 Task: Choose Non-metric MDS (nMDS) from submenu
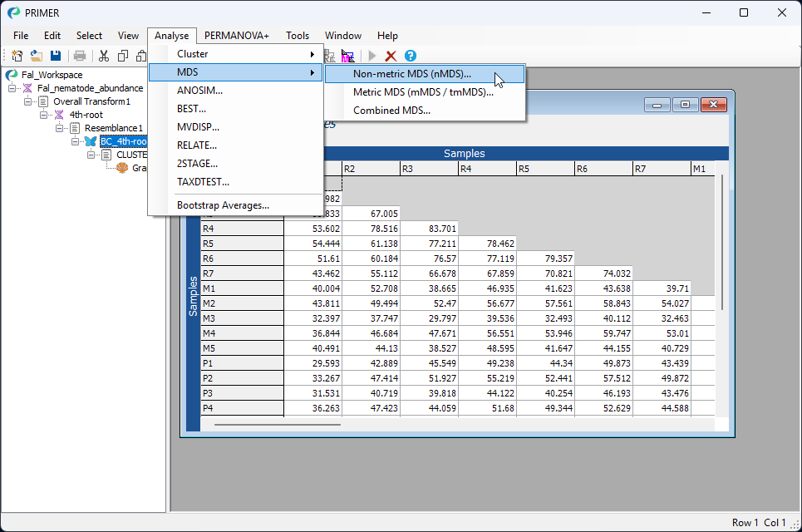coord(411,73)
